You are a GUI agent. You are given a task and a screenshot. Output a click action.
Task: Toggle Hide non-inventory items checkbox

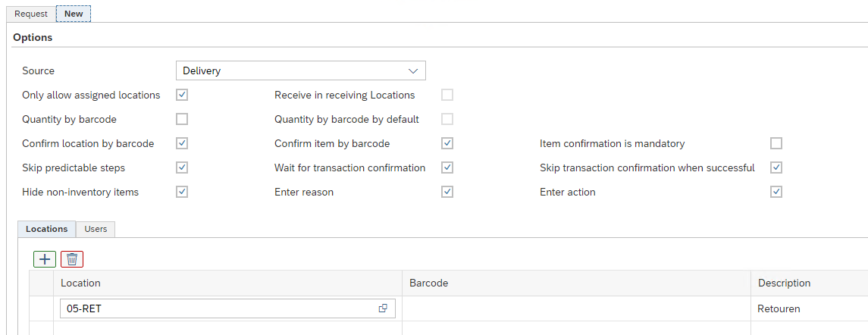coord(182,192)
